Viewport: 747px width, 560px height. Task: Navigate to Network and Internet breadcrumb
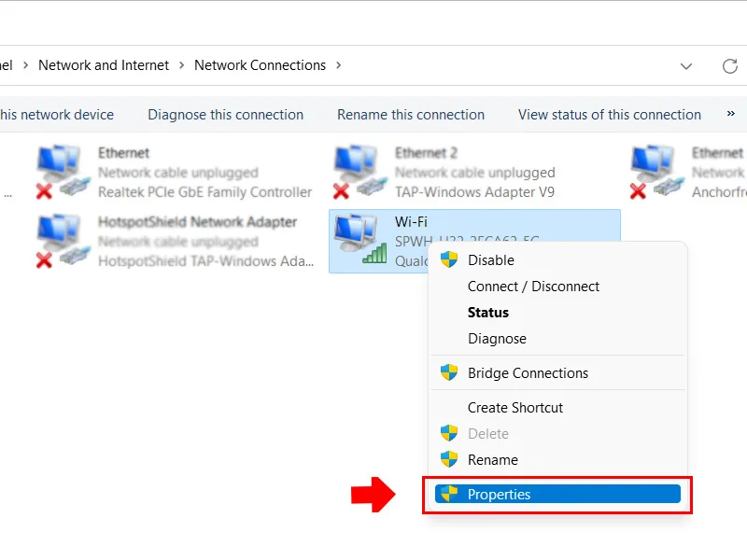tap(104, 65)
